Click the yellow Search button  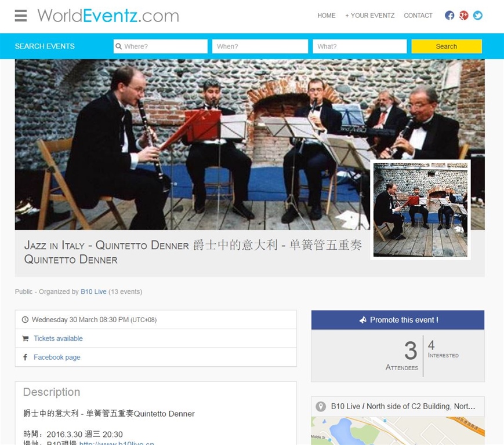pos(447,46)
